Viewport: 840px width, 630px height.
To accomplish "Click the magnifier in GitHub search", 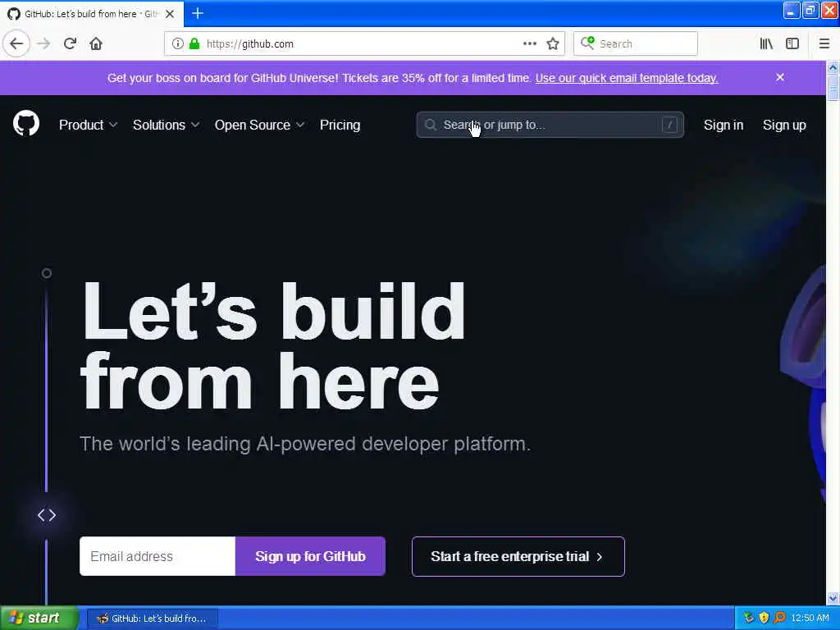I will 430,125.
